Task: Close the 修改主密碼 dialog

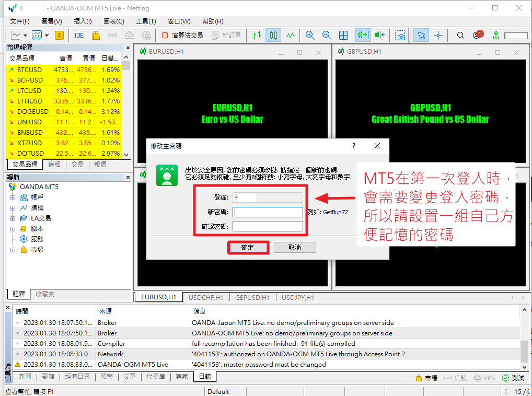Action: click(377, 146)
